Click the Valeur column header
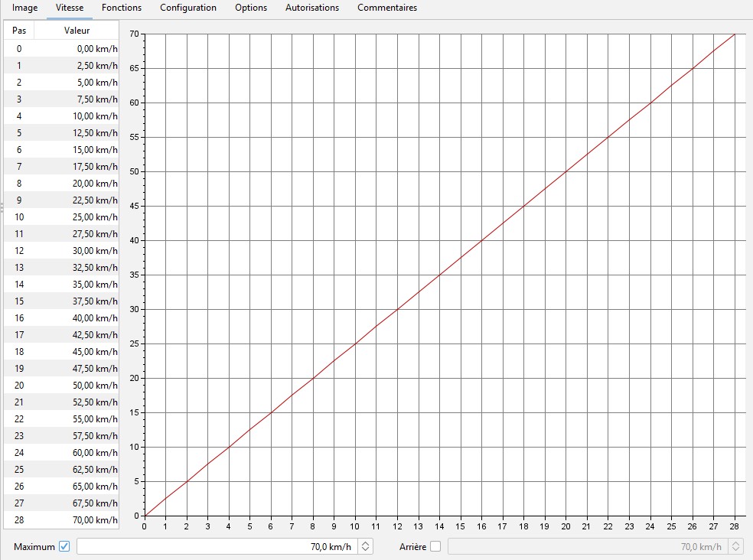This screenshot has height=560, width=753. pyautogui.click(x=77, y=31)
